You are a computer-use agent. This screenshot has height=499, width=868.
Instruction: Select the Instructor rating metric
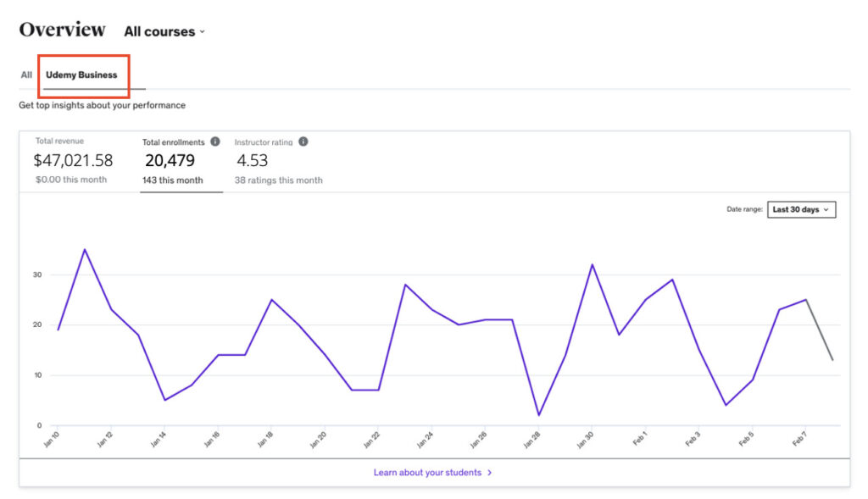[x=278, y=161]
